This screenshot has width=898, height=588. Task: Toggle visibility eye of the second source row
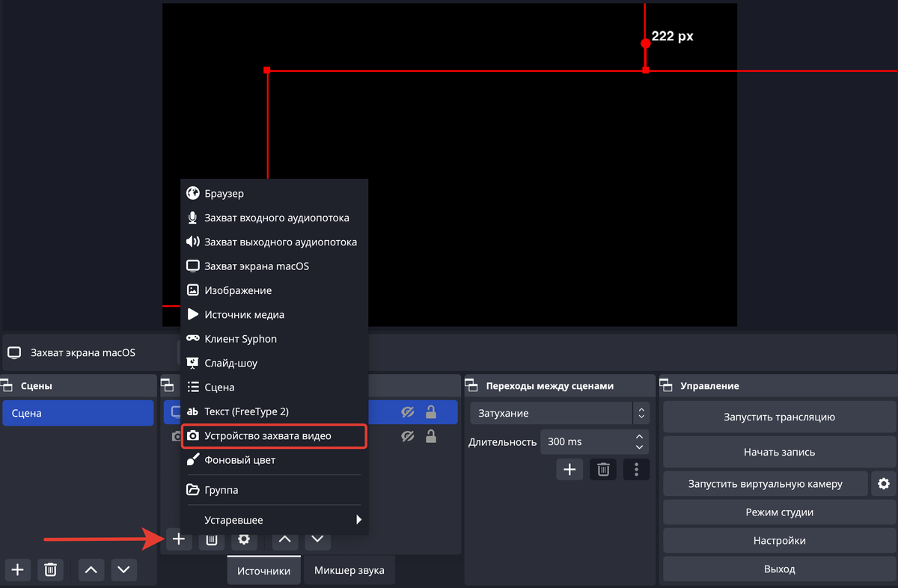[x=408, y=436]
